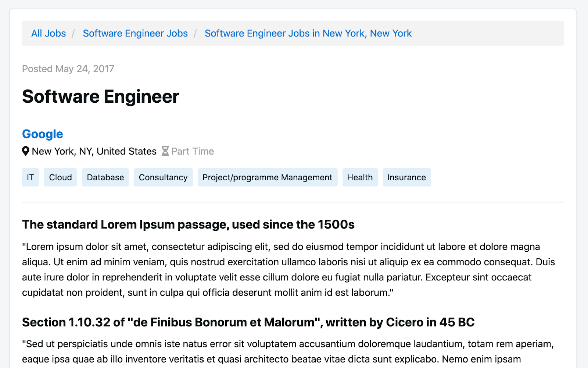Screen dimensions: 588x368
Task: Click the Section 1.10.32 de Finibus heading
Action: [248, 322]
